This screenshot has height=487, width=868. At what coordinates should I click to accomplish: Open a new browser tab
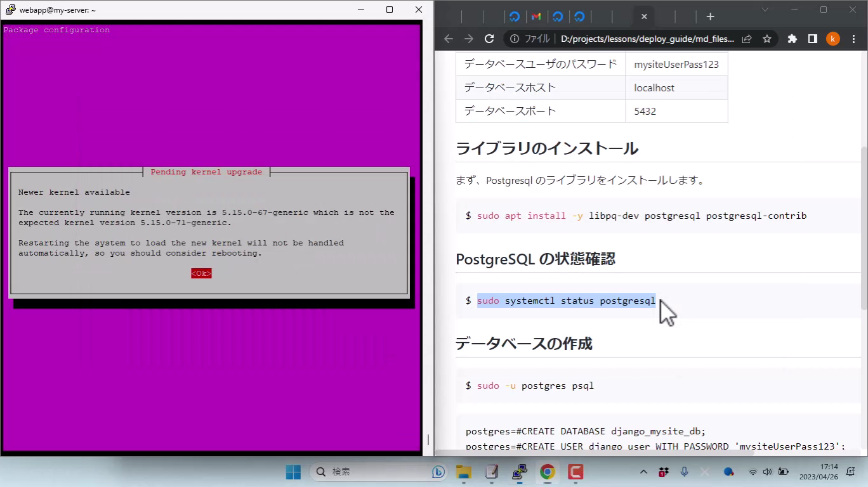(710, 16)
